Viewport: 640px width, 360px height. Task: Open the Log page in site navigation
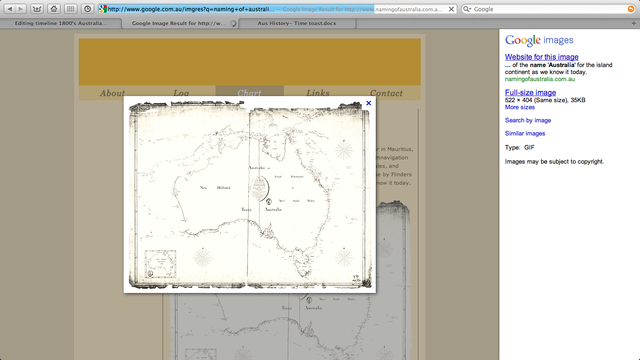click(181, 93)
